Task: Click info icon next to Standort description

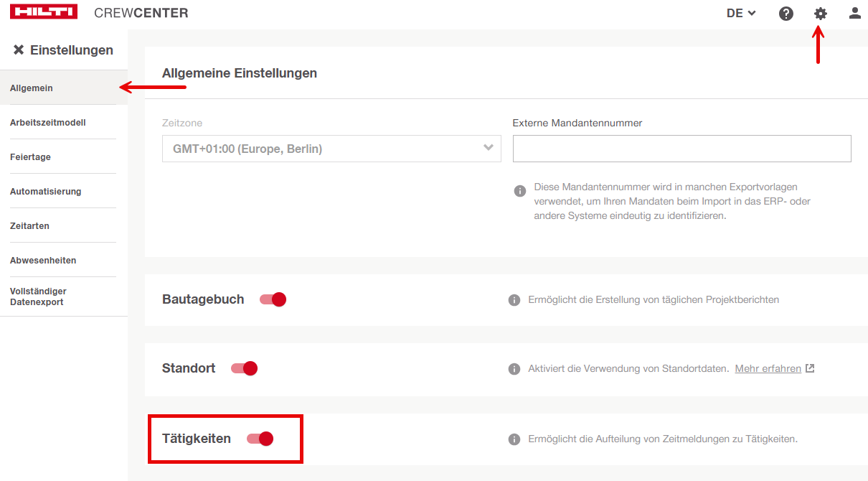Action: (x=514, y=369)
